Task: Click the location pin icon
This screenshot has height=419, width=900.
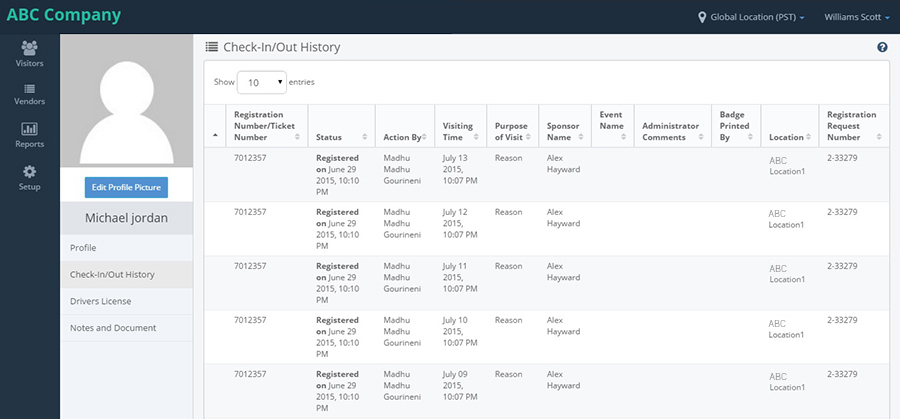Action: [x=701, y=17]
